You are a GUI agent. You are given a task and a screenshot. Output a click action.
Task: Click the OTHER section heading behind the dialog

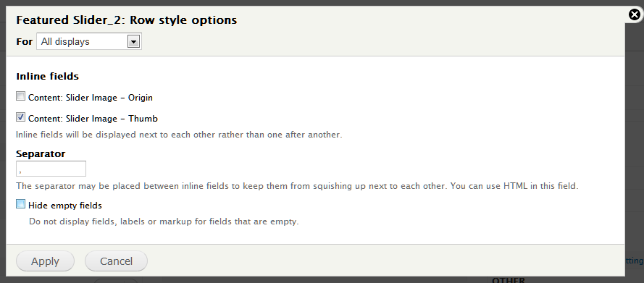pyautogui.click(x=509, y=280)
